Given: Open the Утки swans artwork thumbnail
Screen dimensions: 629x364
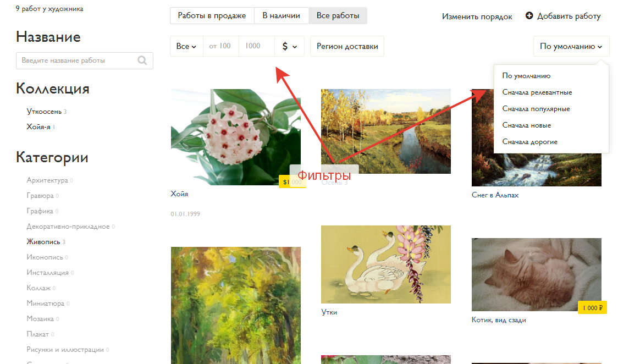Looking at the screenshot, I should (385, 264).
